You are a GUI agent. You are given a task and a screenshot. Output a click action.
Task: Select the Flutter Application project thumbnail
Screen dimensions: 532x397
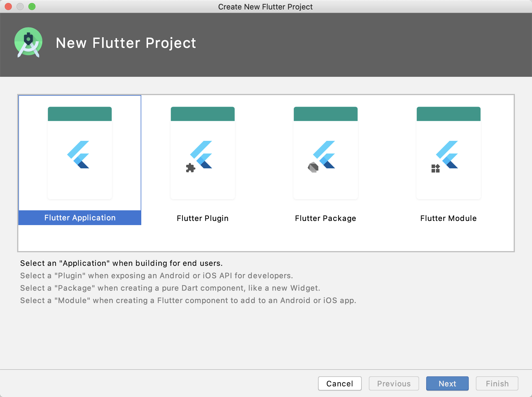[x=80, y=153]
